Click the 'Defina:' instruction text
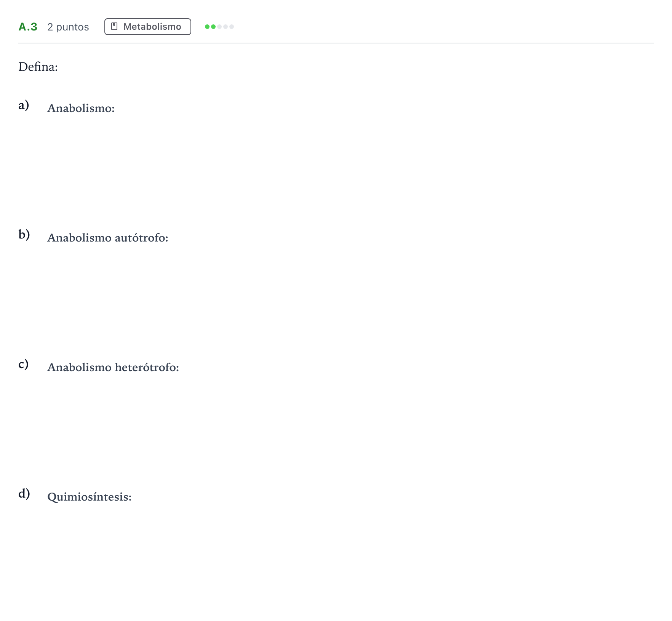Screen dimensions: 672x621 click(x=38, y=67)
